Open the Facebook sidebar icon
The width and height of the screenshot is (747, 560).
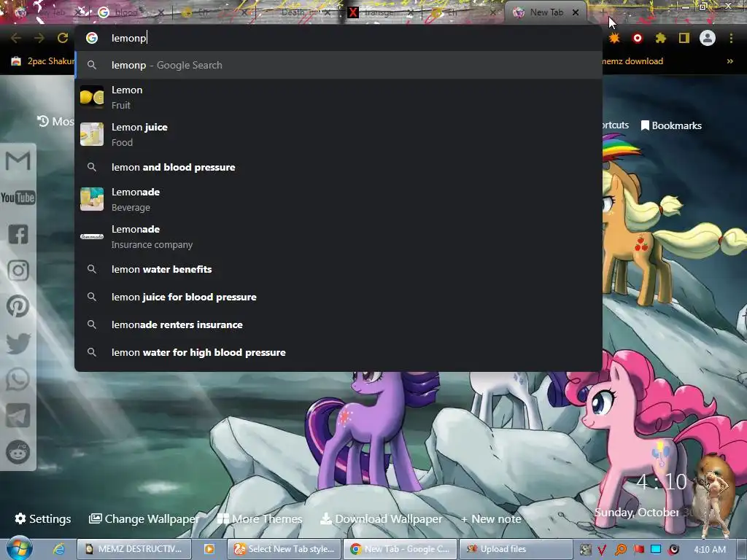[18, 234]
